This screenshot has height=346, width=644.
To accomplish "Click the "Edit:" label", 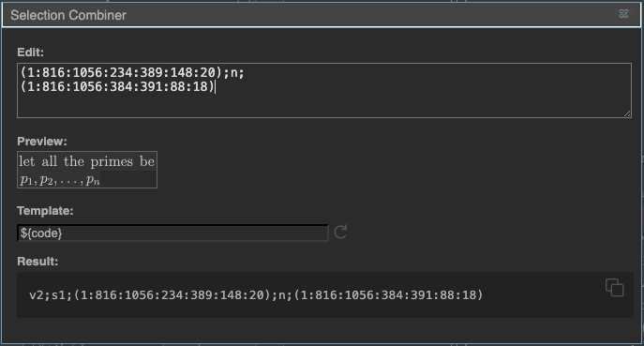I will click(x=30, y=53).
